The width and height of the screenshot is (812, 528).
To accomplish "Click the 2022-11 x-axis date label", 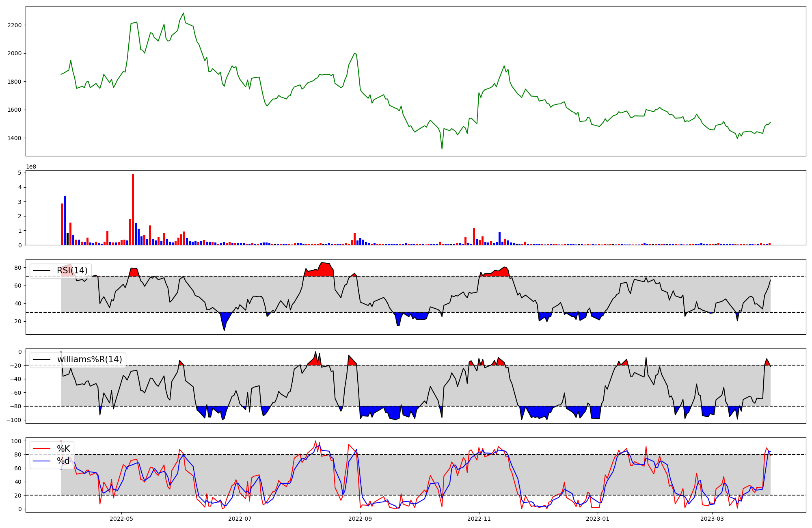I will tap(479, 519).
